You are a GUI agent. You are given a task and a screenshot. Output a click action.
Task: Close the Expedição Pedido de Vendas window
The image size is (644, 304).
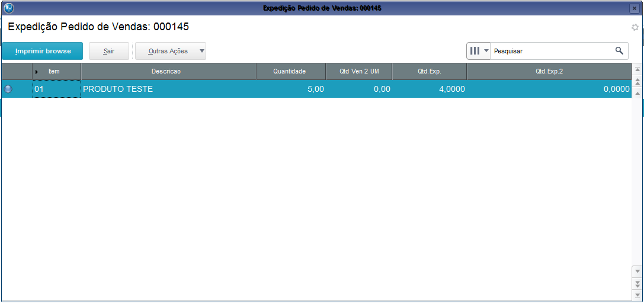[634, 8]
